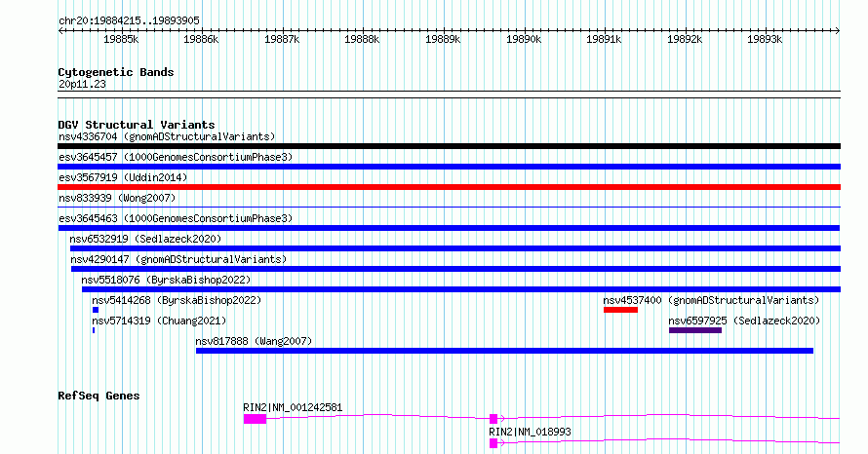Click the 19887k ruler tick label
The image size is (868, 454).
pos(282,39)
